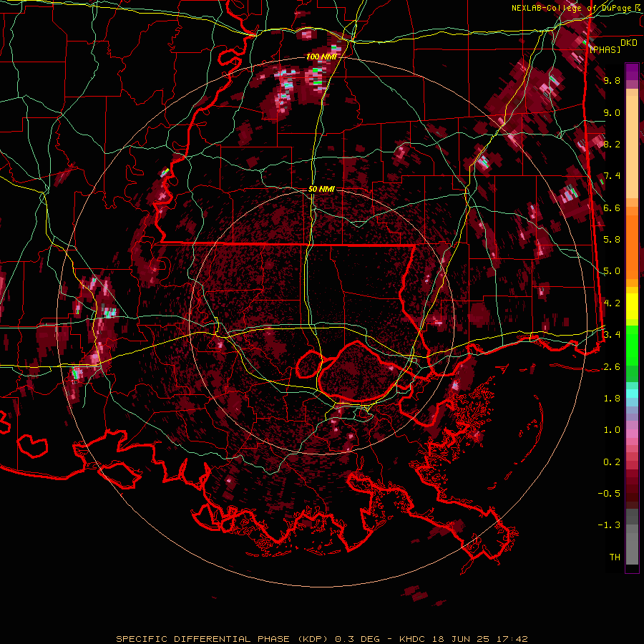Click the 50 NMI range ring label
The height and width of the screenshot is (644, 644).
click(x=321, y=190)
